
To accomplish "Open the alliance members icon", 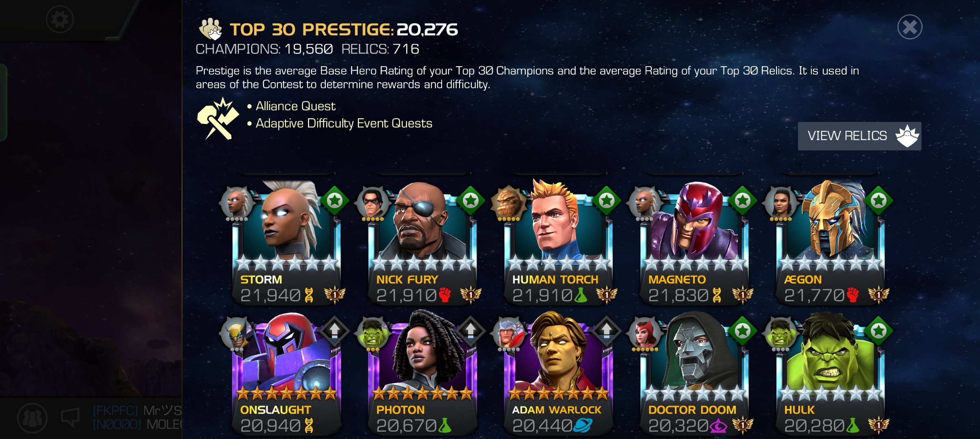I will (33, 418).
